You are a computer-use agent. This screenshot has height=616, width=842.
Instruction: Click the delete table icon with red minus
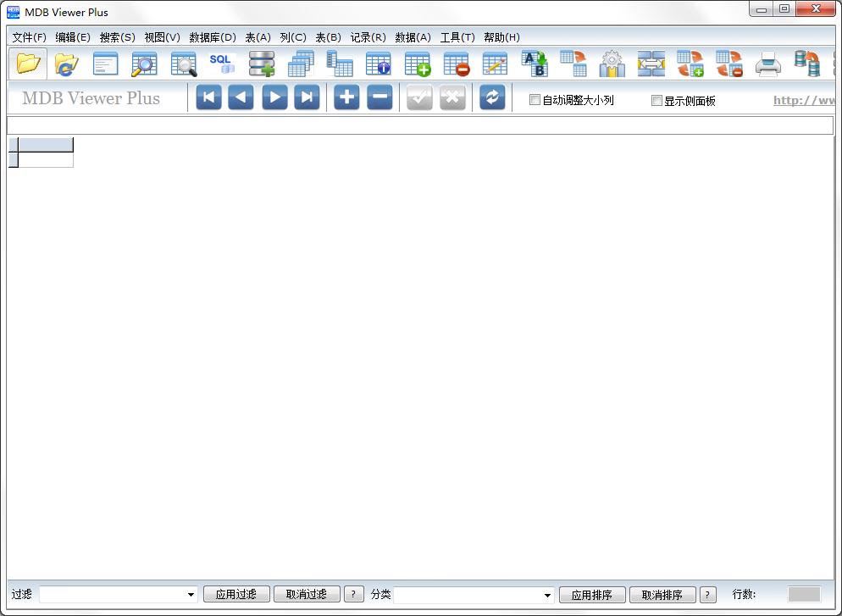456,64
